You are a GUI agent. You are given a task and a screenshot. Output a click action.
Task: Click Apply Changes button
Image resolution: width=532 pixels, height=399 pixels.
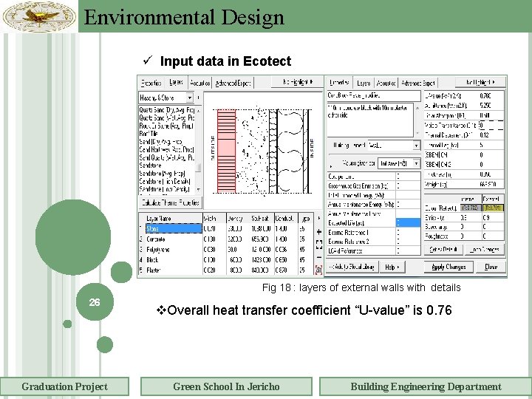coord(449,267)
